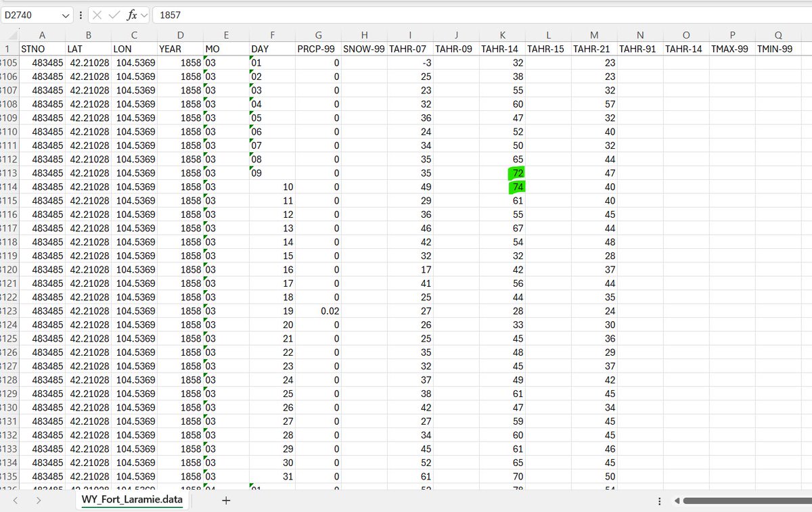Select row 3123 header

(9, 310)
